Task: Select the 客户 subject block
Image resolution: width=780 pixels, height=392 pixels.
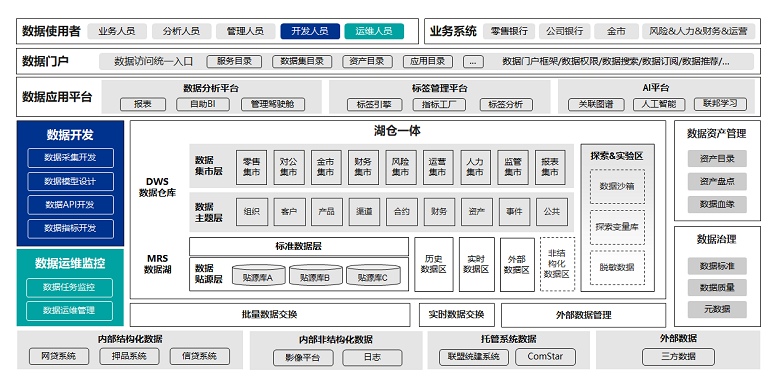Action: 289,211
